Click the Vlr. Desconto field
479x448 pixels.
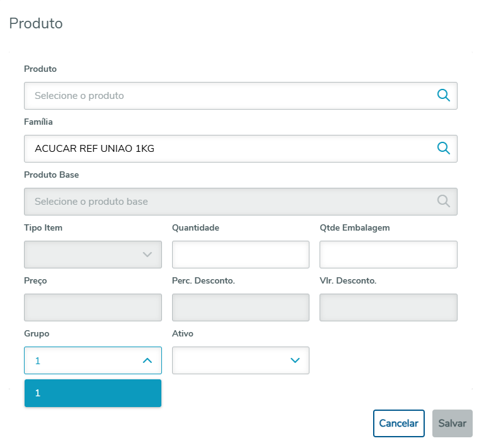point(388,307)
